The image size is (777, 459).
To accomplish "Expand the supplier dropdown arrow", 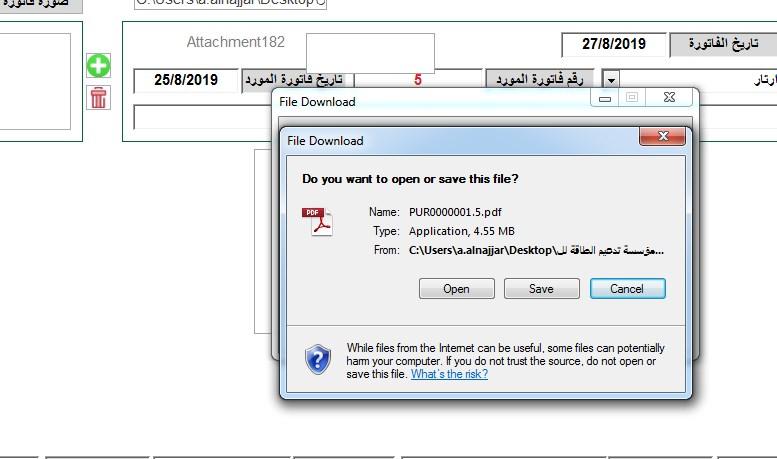I will coord(610,80).
